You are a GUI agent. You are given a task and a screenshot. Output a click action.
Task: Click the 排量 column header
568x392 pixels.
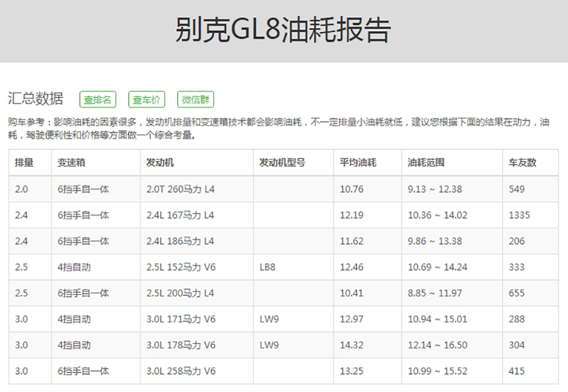(x=24, y=163)
